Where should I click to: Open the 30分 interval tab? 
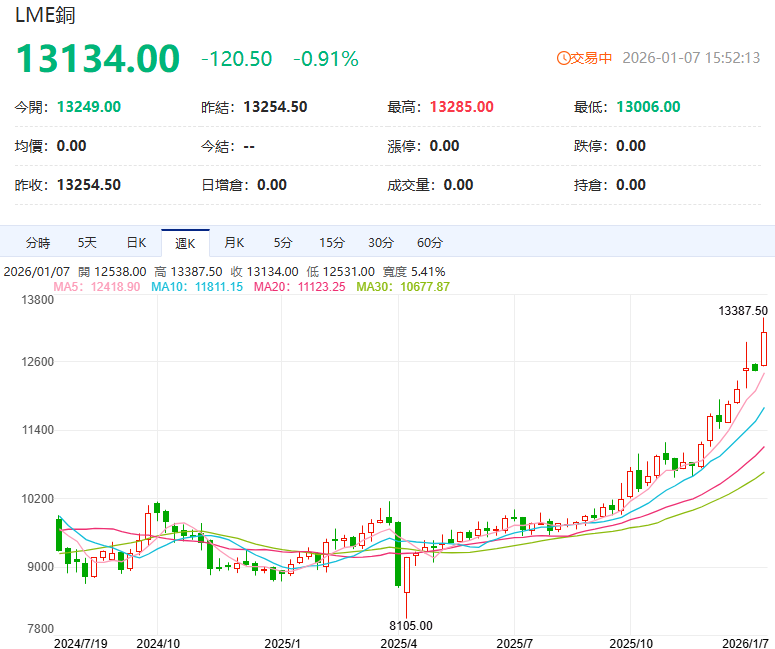(x=380, y=243)
